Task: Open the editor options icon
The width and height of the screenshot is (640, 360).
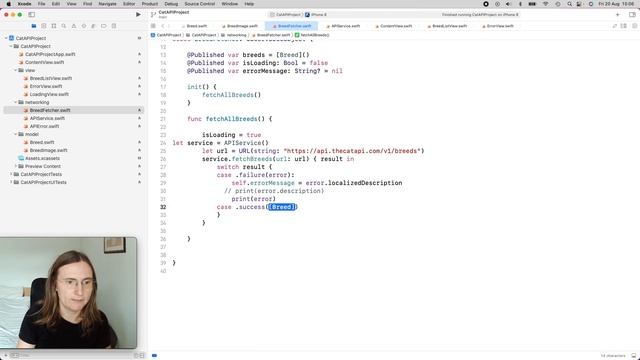Action: [x=624, y=26]
